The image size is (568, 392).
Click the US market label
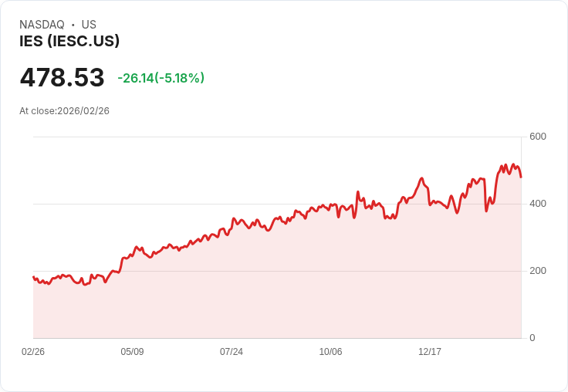89,25
